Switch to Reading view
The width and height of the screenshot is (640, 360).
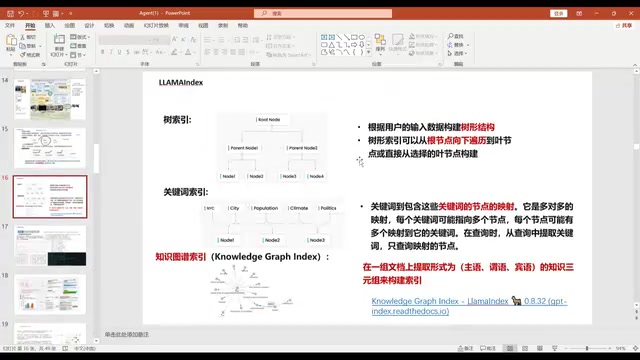[x=540, y=348]
